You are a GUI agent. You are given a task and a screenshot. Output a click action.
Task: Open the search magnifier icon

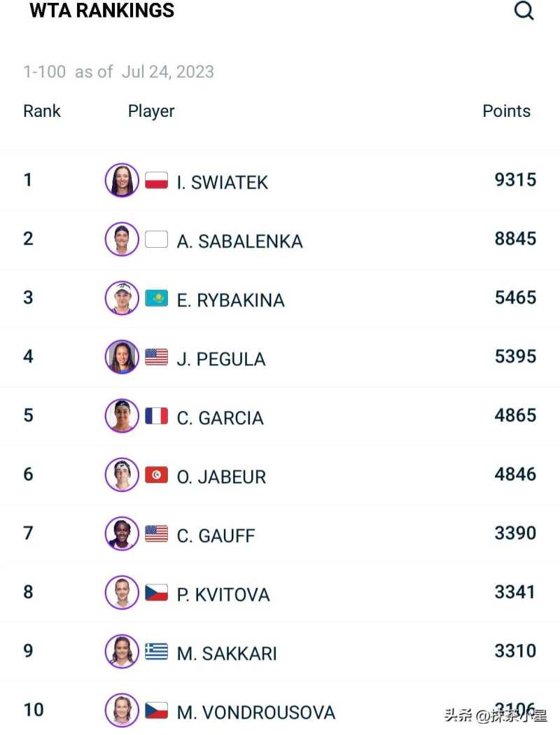[x=524, y=10]
